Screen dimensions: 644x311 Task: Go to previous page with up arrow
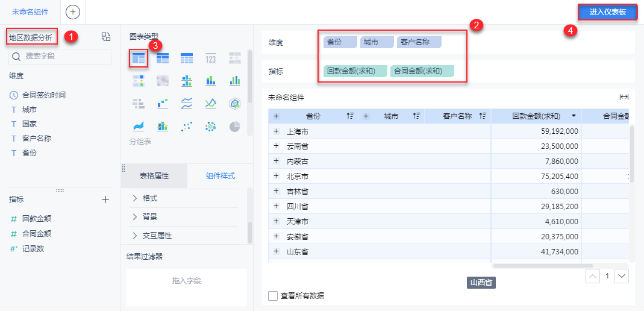[x=592, y=275]
